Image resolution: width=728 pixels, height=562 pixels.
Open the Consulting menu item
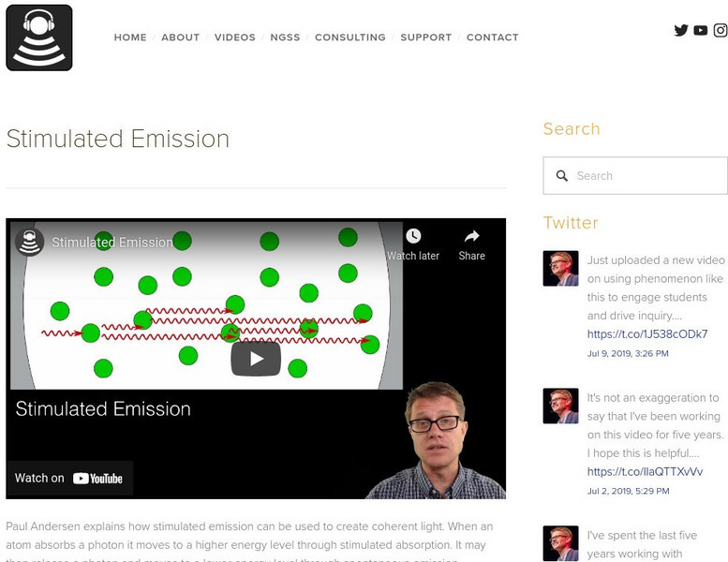(x=350, y=37)
